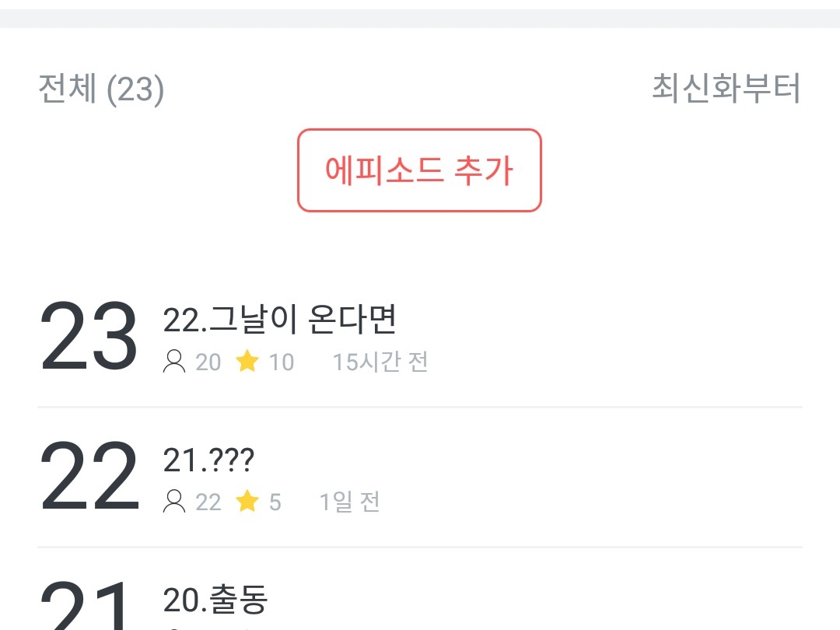Viewport: 840px width, 630px height.
Task: Tap the 에피소드 추가 button
Action: coord(419,170)
